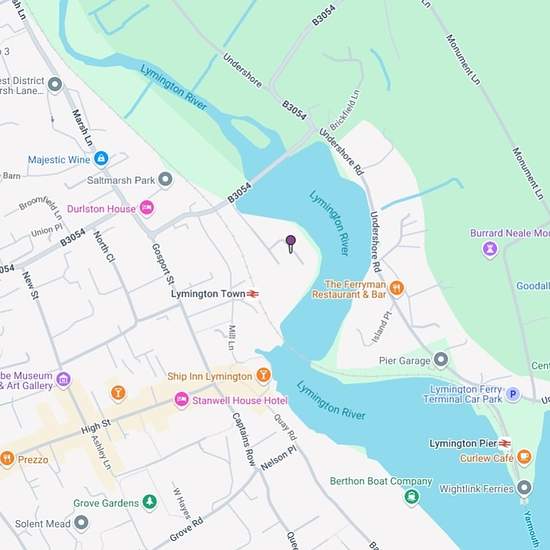Select the Ship Inn Lymington bar icon
The height and width of the screenshot is (550, 550).
pyautogui.click(x=263, y=375)
